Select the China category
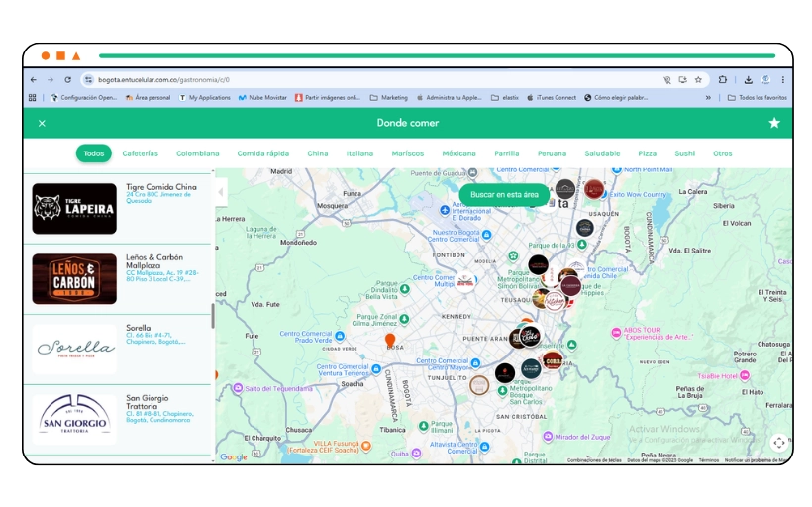Viewport: 812px width, 507px height. pyautogui.click(x=318, y=153)
